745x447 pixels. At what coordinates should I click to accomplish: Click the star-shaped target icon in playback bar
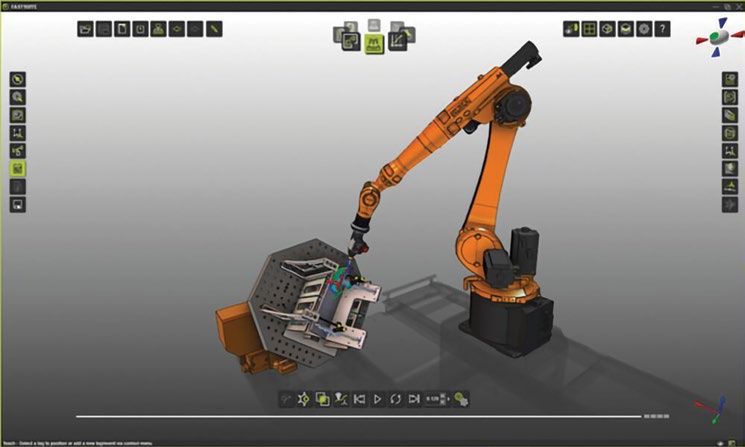[304, 399]
